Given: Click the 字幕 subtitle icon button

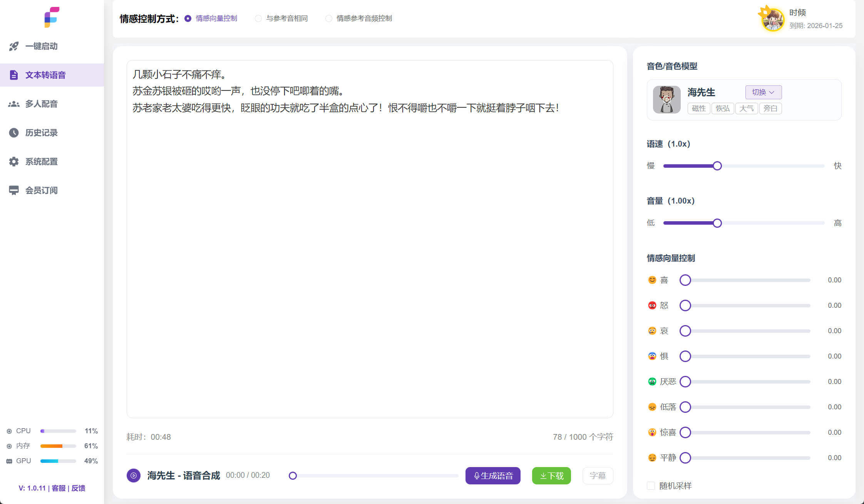Looking at the screenshot, I should (x=598, y=476).
